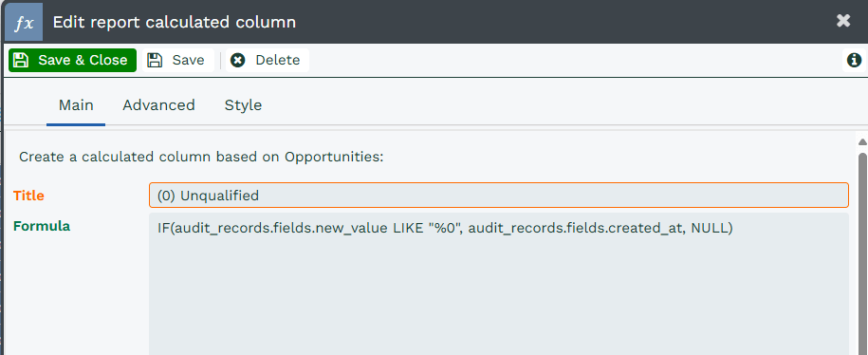Close the Edit report calculated column dialog
868x355 pixels.
843,21
